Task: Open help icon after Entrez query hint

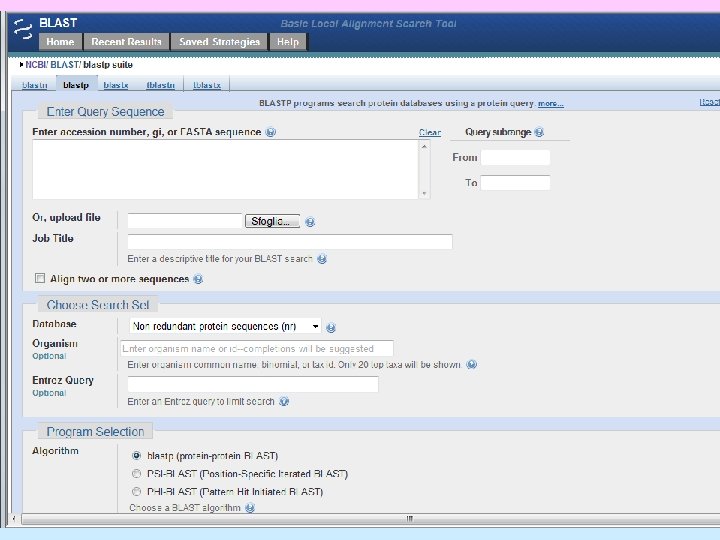Action: coord(284,401)
